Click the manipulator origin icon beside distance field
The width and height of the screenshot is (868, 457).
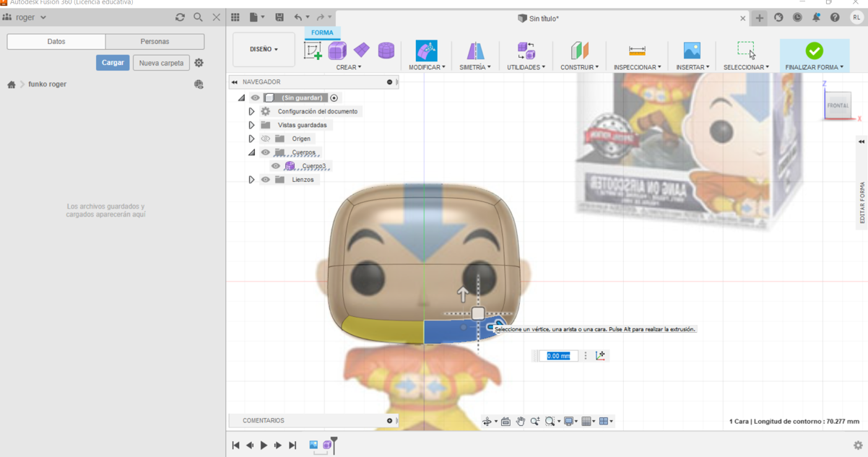coord(600,355)
